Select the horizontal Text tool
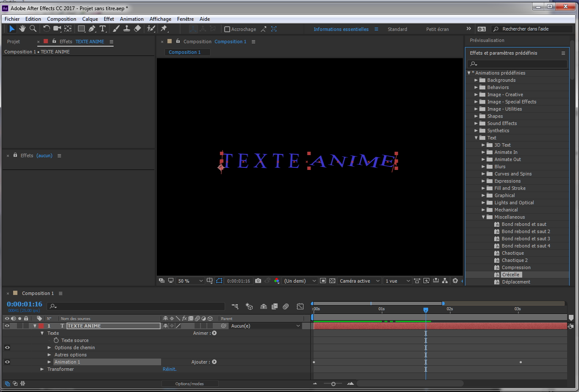This screenshot has width=579, height=392. pyautogui.click(x=103, y=29)
